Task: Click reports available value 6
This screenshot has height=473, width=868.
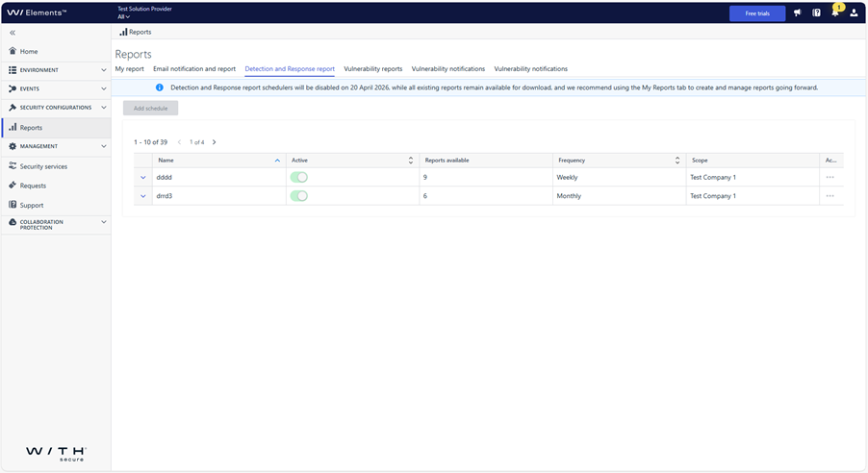Action: click(x=425, y=196)
